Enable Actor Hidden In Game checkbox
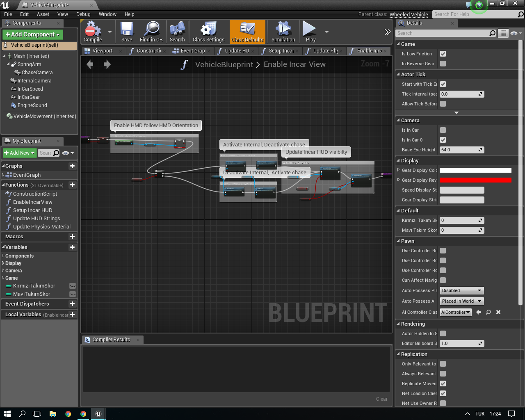The width and height of the screenshot is (525, 420). [443, 333]
